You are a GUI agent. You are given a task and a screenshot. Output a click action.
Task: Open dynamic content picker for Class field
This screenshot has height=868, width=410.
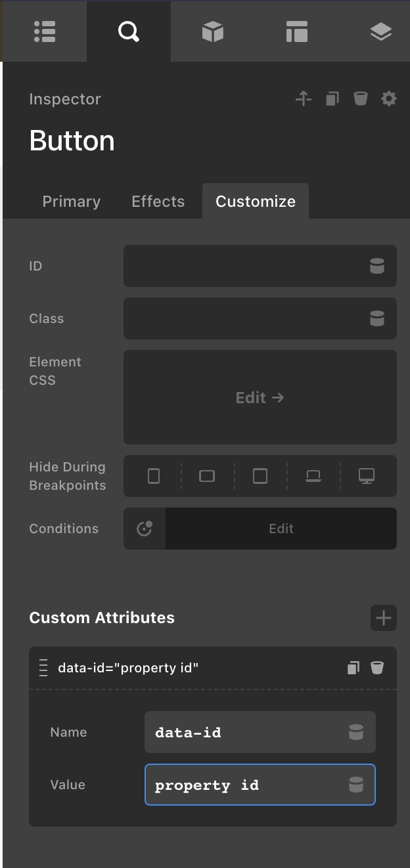tap(377, 318)
